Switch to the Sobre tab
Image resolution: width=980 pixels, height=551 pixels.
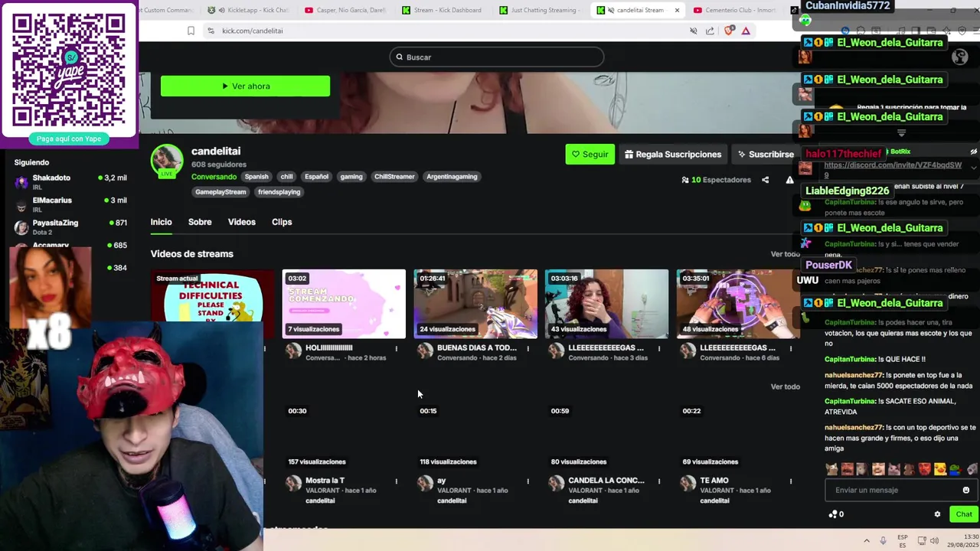click(200, 222)
